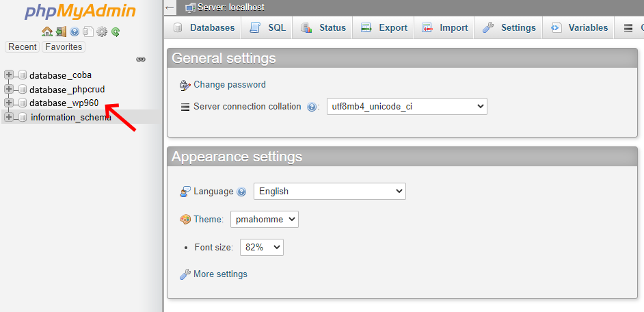Image resolution: width=644 pixels, height=312 pixels.
Task: Open the SQL documentation pages icon
Action: click(x=88, y=31)
